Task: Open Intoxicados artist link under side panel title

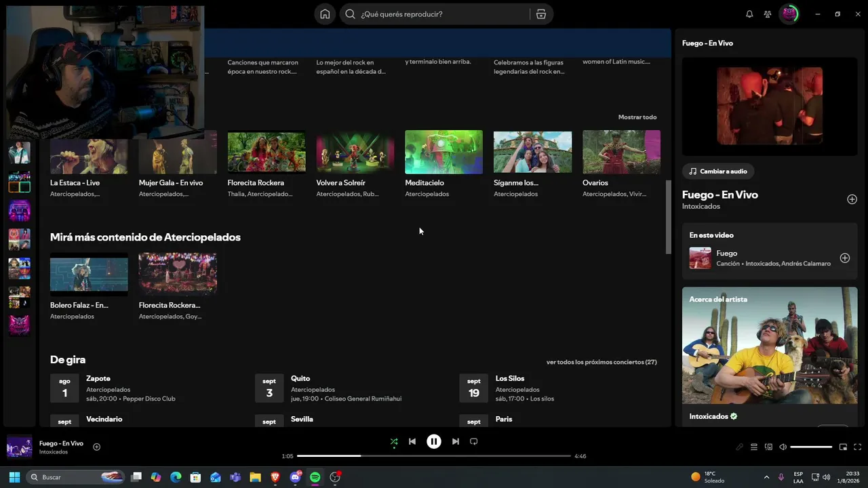Action: click(701, 207)
